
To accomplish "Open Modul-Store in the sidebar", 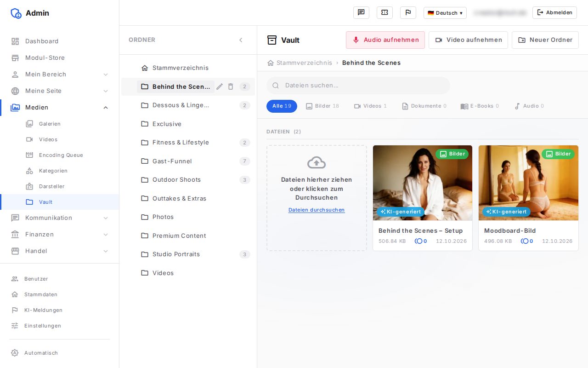I will tap(60, 58).
